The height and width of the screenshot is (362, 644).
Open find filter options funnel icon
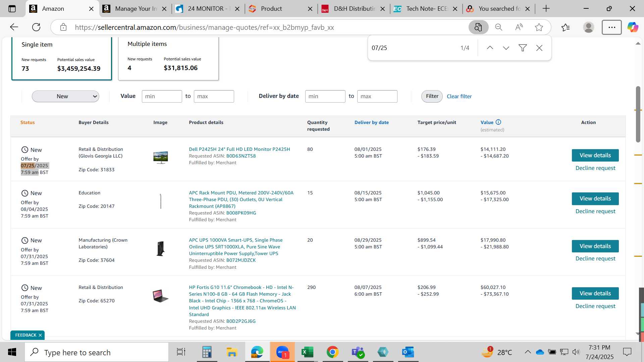pos(523,48)
